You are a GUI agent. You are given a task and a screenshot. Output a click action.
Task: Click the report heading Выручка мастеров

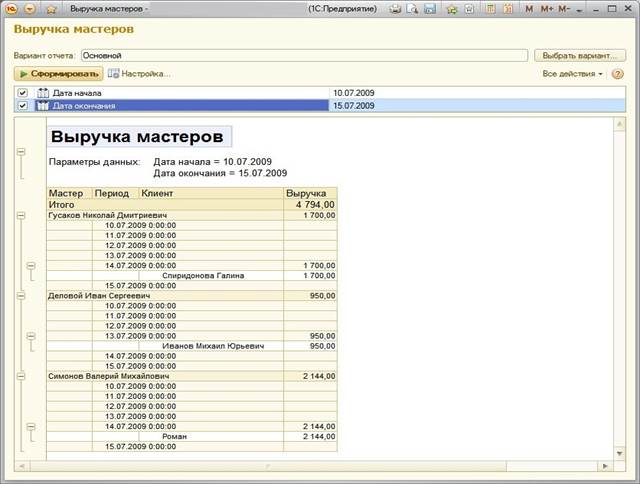pyautogui.click(x=137, y=136)
